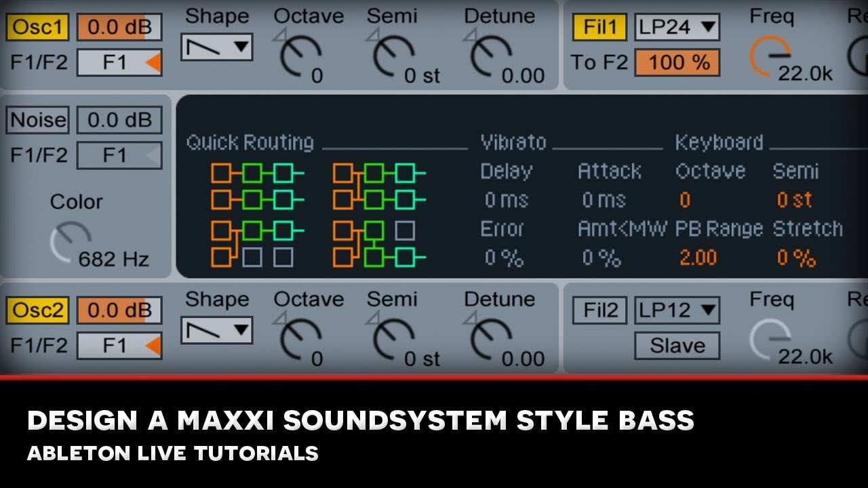The width and height of the screenshot is (868, 488).
Task: Toggle the Fil2 Slave button
Action: (x=677, y=346)
